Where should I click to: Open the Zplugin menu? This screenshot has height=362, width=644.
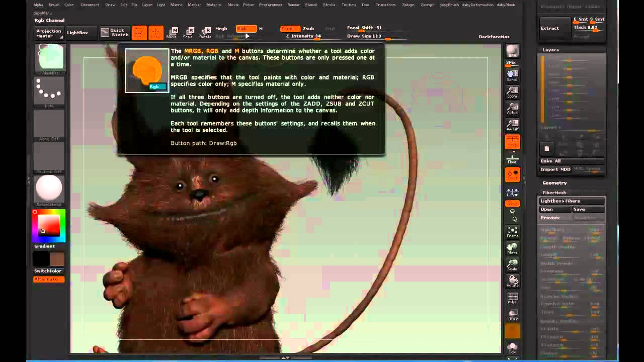(x=409, y=5)
